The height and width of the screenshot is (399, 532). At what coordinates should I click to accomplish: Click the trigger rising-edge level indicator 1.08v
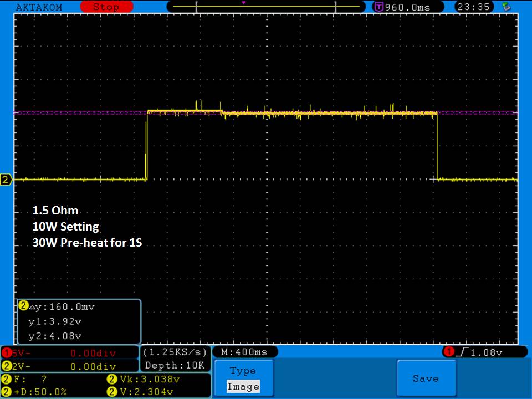pyautogui.click(x=484, y=352)
